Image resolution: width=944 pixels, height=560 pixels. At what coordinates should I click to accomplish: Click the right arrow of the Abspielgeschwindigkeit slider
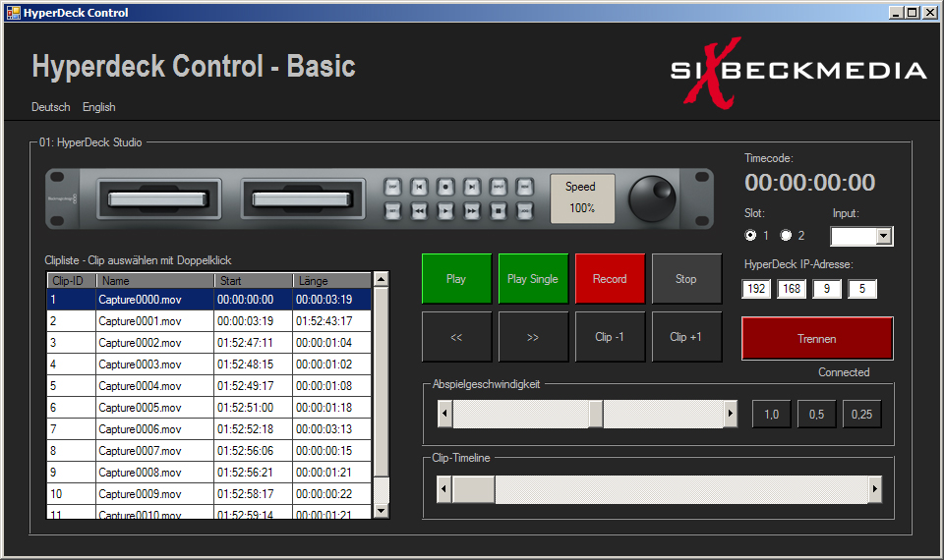[730, 414]
